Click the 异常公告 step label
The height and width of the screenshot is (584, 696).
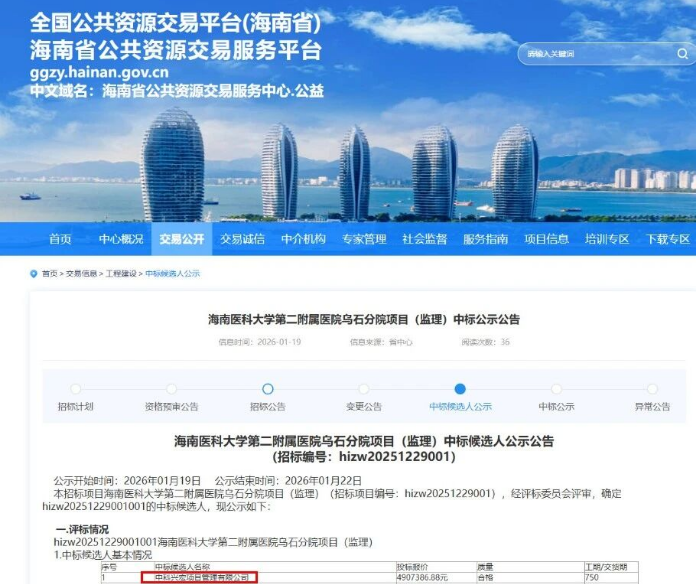652,406
